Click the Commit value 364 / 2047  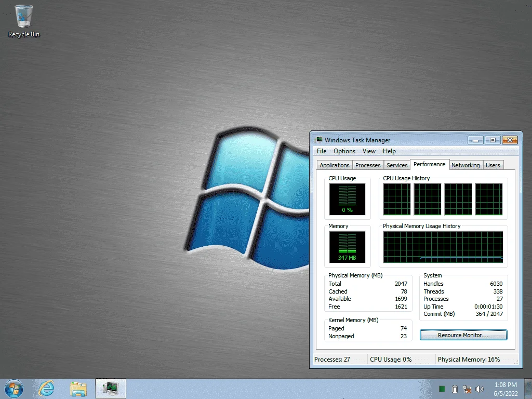tap(489, 314)
